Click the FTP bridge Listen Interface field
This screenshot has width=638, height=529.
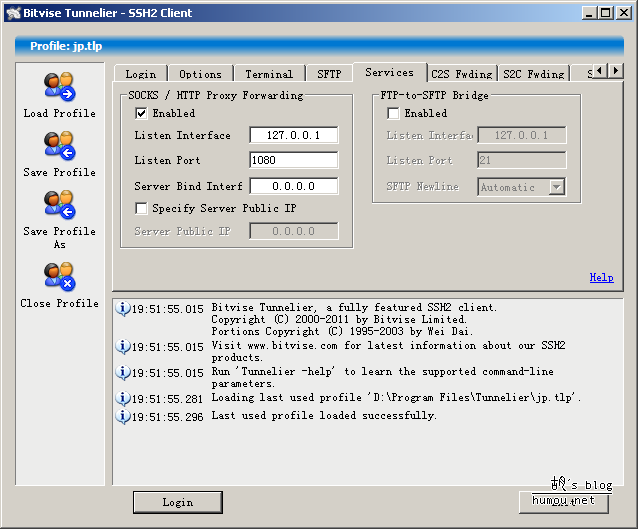pos(522,135)
